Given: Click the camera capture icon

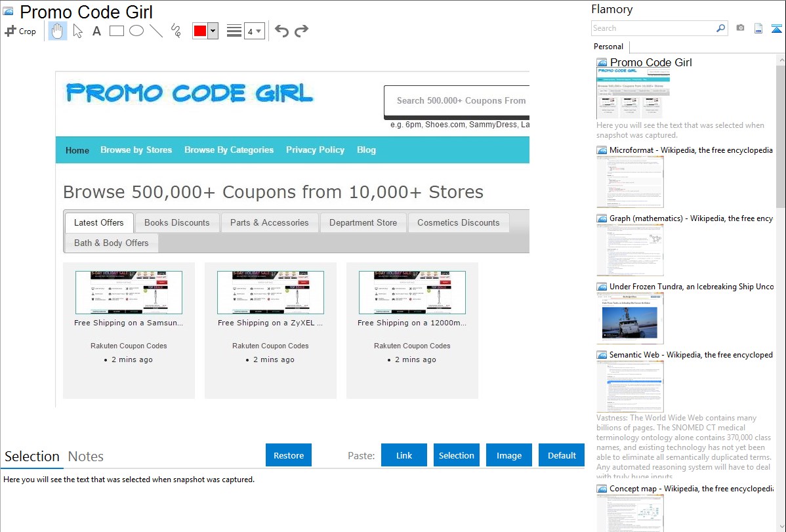Looking at the screenshot, I should [740, 28].
